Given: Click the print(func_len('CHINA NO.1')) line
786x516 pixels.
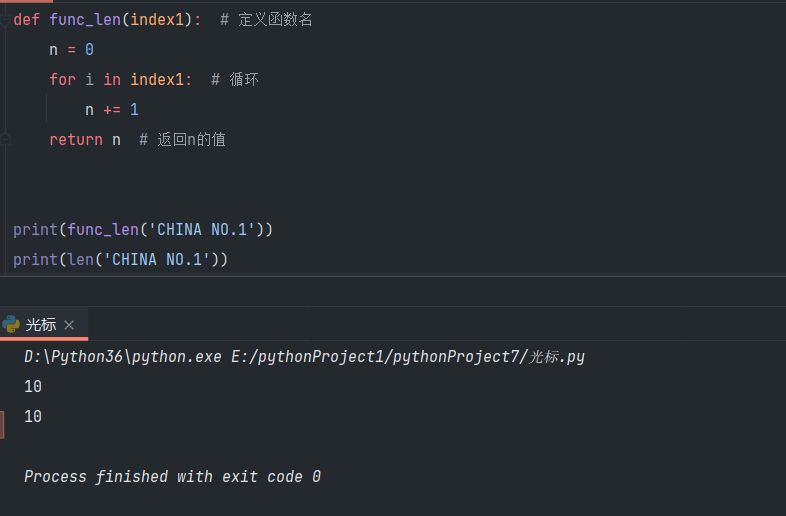Looking at the screenshot, I should 143,230.
